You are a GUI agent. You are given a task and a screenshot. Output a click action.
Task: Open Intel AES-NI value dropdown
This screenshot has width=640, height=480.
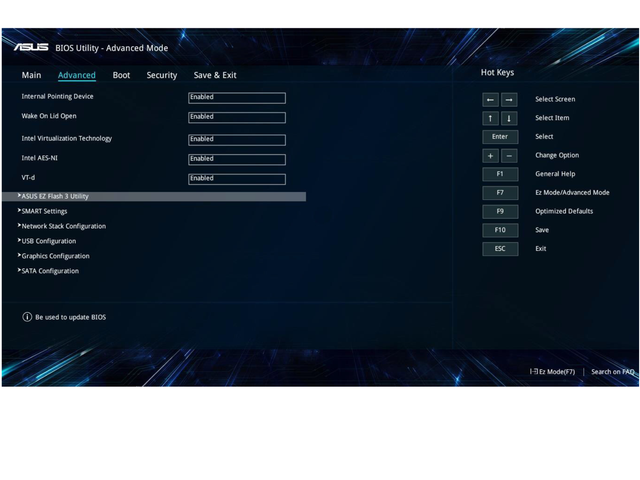tap(237, 159)
